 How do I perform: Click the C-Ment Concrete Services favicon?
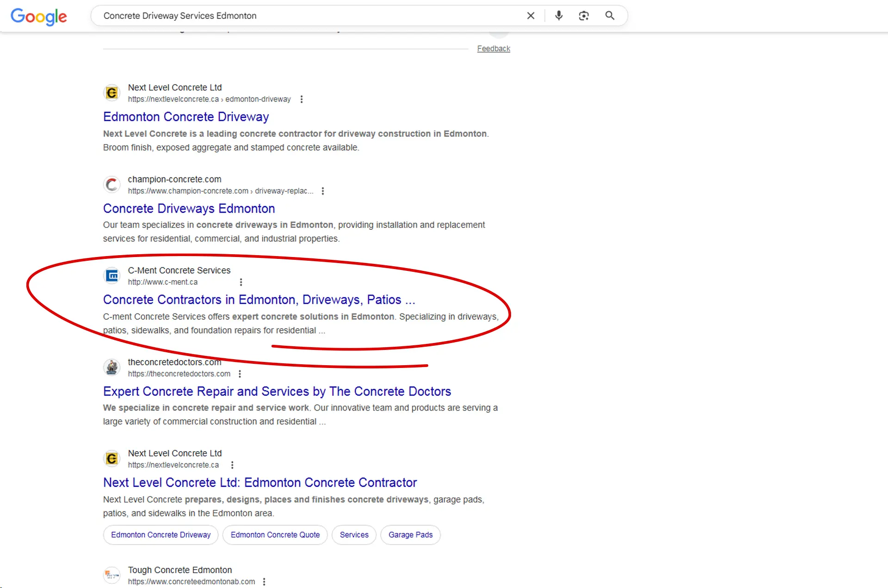click(111, 276)
